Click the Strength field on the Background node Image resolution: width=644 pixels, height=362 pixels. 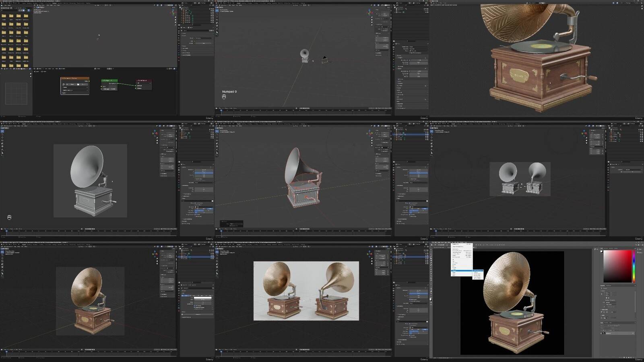[x=109, y=89]
